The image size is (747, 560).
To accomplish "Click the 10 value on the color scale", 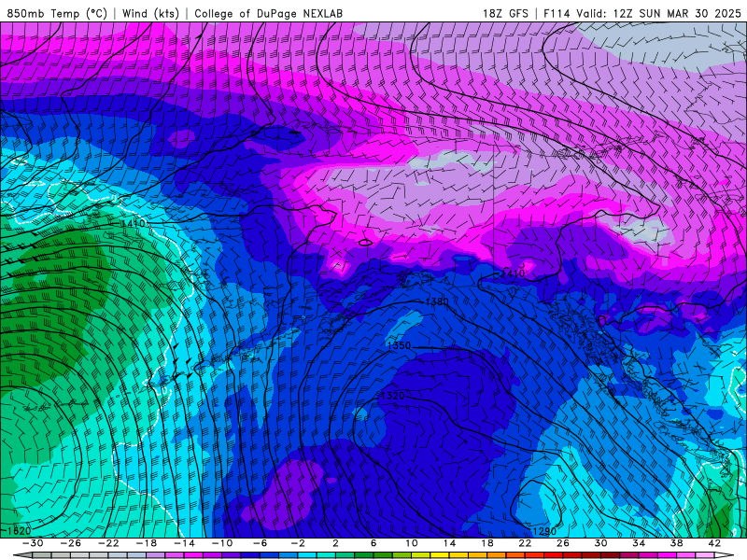I will [x=412, y=543].
